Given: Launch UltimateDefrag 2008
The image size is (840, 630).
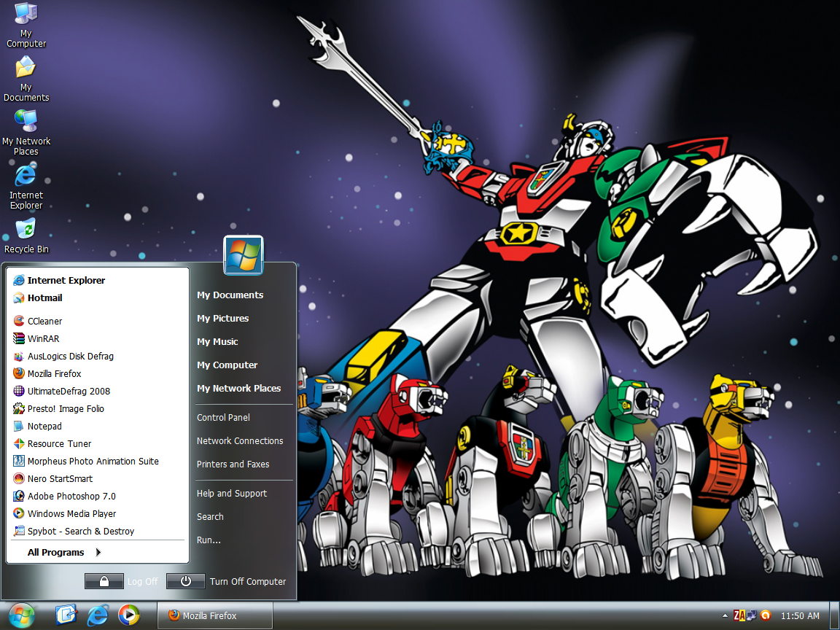Looking at the screenshot, I should click(x=98, y=391).
